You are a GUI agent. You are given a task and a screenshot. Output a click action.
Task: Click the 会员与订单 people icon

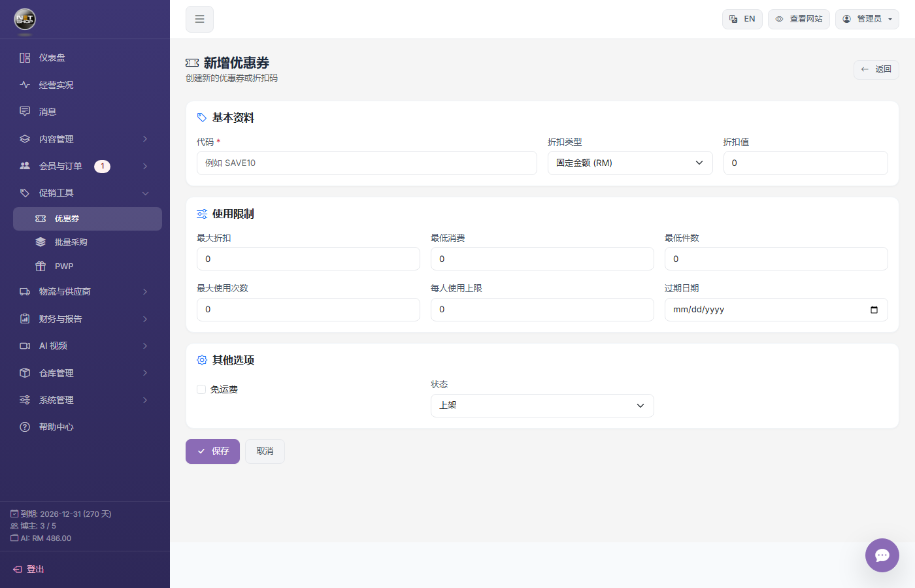[x=25, y=166]
